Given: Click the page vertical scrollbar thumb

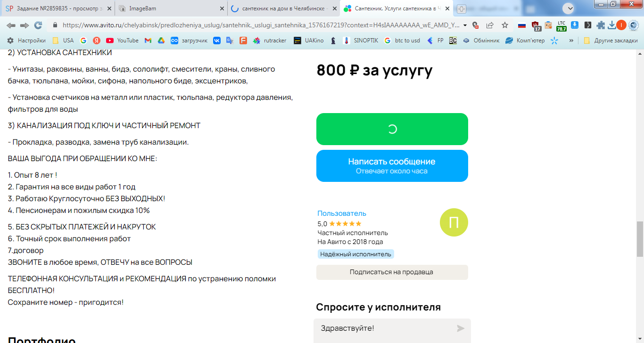Looking at the screenshot, I should 640,239.
